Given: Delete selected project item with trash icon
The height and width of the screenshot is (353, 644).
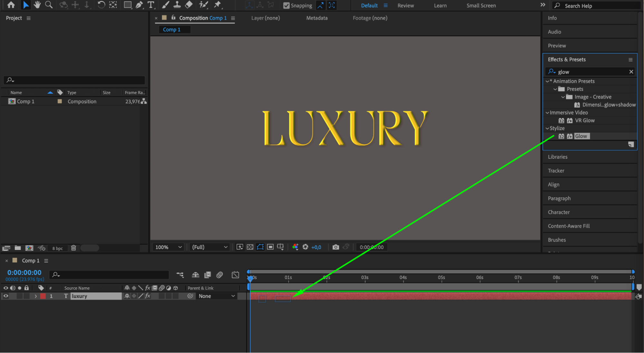Looking at the screenshot, I should [x=73, y=248].
